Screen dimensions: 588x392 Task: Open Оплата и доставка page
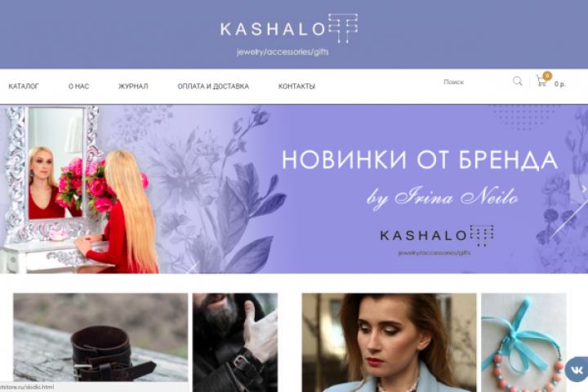point(213,87)
